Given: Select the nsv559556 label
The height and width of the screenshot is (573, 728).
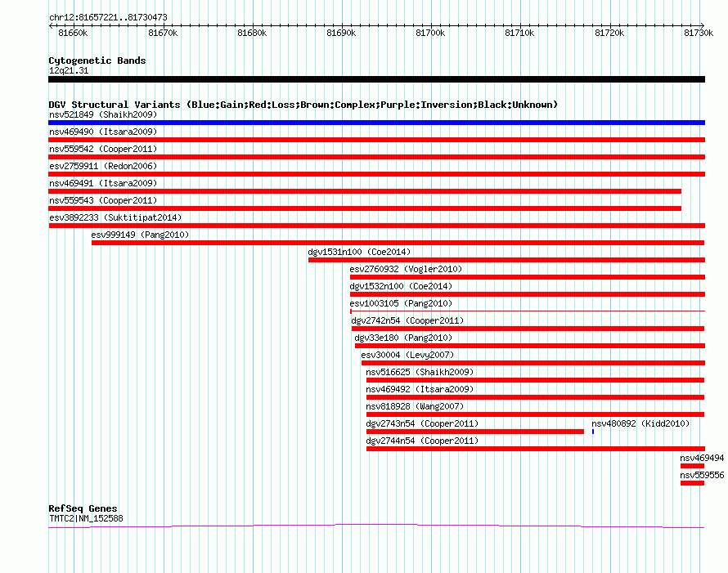Looking at the screenshot, I should [702, 475].
